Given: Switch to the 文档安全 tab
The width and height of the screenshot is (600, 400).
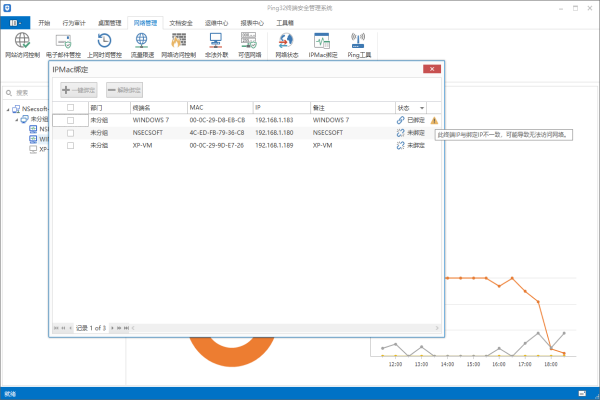Looking at the screenshot, I should tap(181, 21).
